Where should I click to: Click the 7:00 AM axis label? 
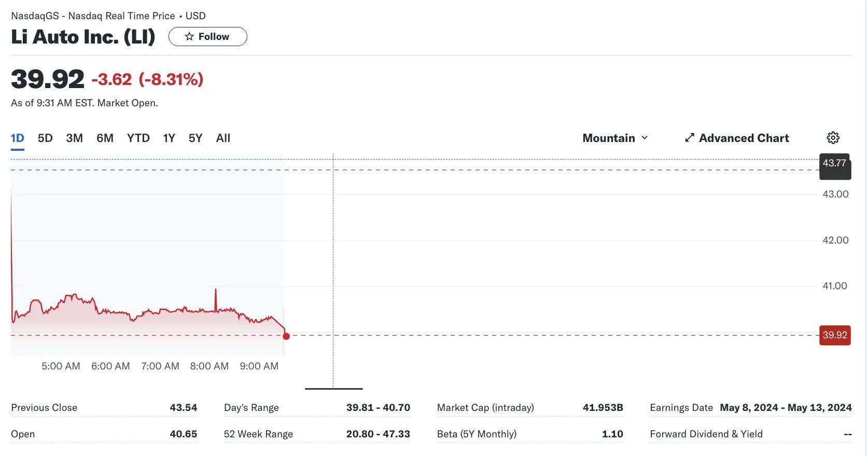coord(160,366)
